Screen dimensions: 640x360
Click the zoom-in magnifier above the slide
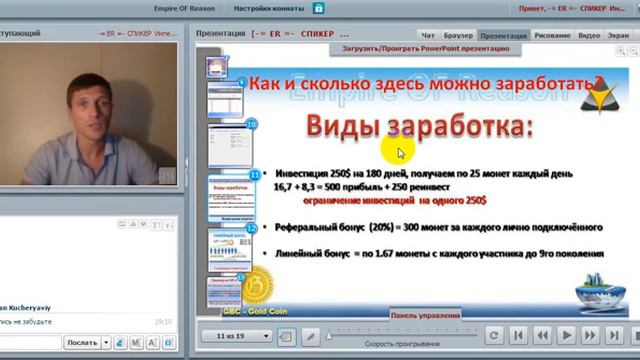621,51
